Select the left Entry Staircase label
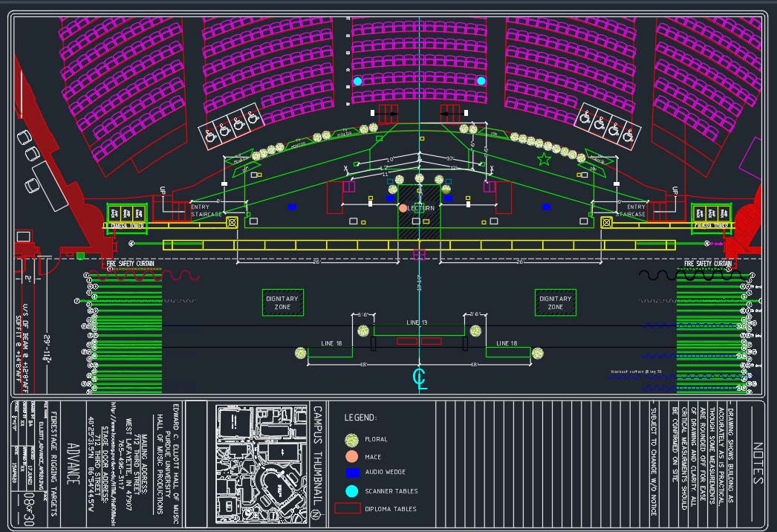 [205, 211]
